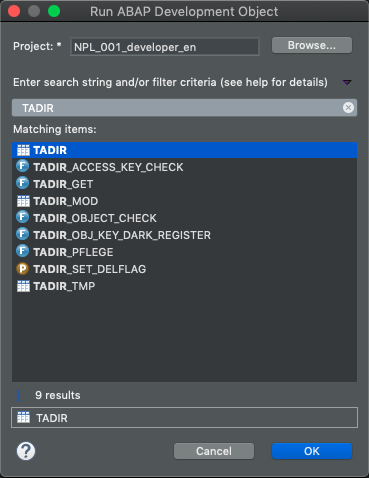Click into the Project name field
The width and height of the screenshot is (369, 478).
pyautogui.click(x=165, y=47)
